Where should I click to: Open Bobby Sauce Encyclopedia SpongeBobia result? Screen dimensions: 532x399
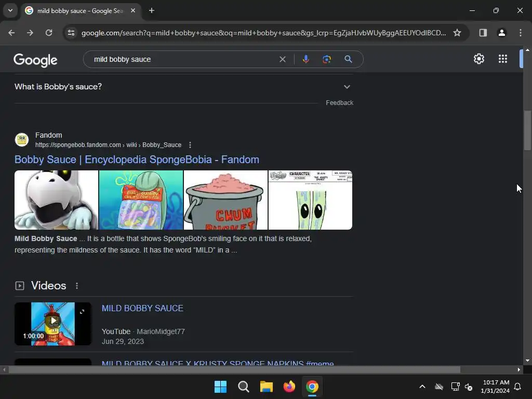coord(137,159)
